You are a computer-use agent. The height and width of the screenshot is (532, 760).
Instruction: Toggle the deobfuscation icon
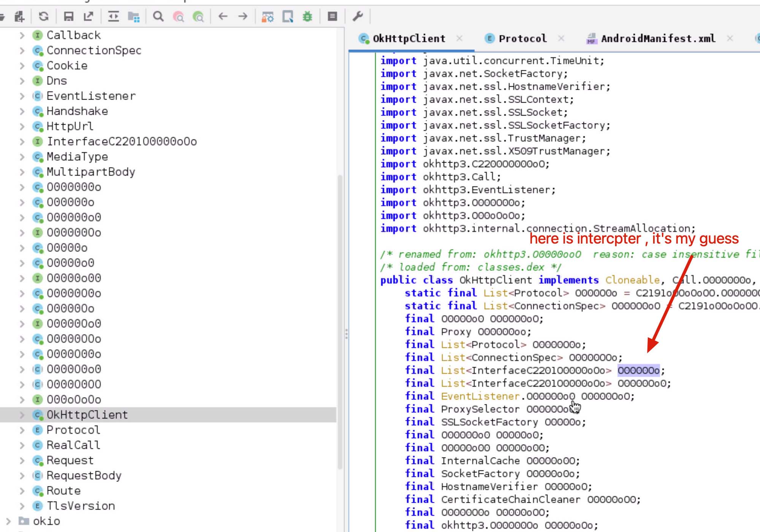(268, 16)
